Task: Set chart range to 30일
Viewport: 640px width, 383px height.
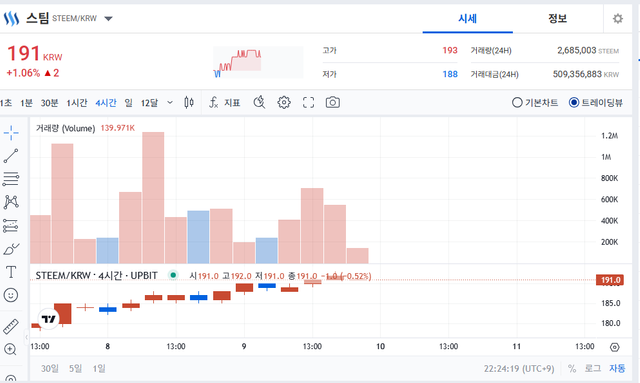Action: pos(50,369)
